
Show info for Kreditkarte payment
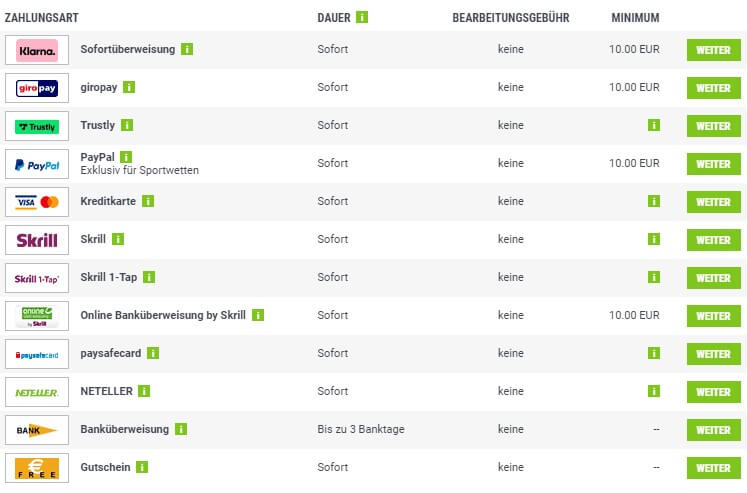148,201
